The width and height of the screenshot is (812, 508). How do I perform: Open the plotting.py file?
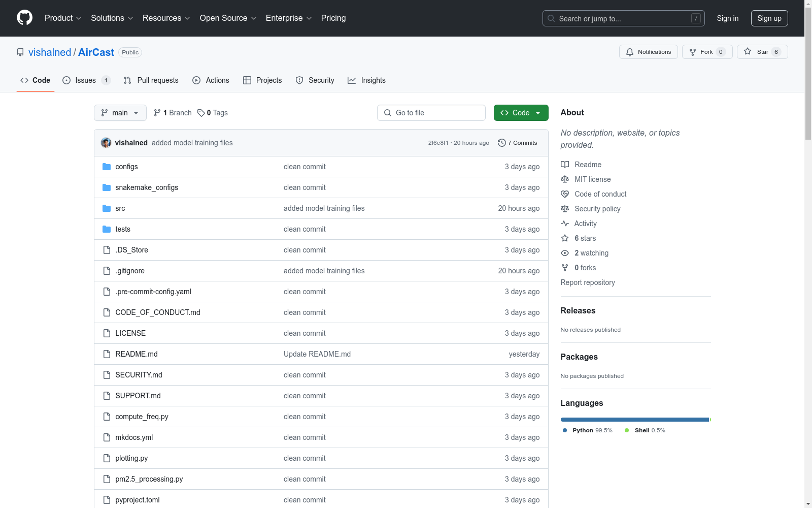pos(131,458)
